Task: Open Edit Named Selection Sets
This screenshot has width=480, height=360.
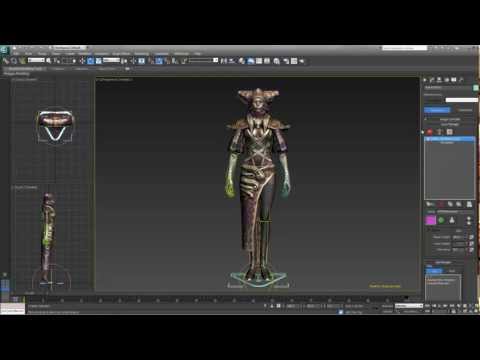Action: 183,61
